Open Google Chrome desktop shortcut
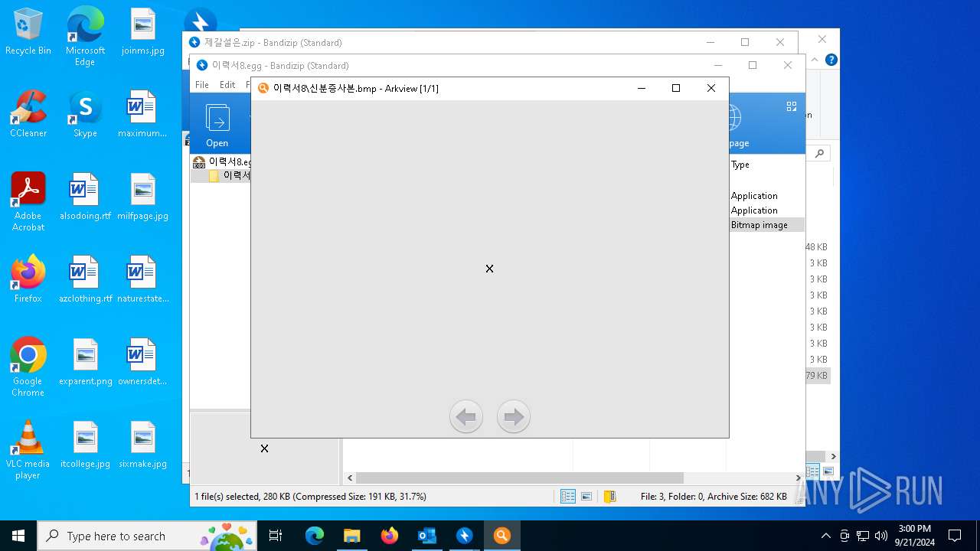980x551 pixels. tap(28, 367)
